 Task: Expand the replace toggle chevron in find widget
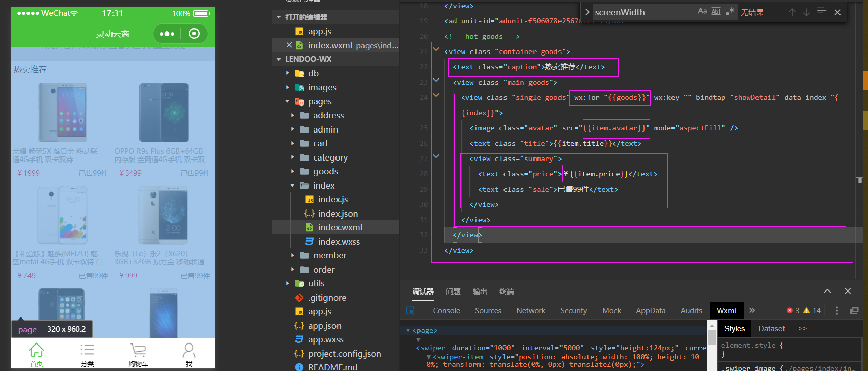point(587,12)
